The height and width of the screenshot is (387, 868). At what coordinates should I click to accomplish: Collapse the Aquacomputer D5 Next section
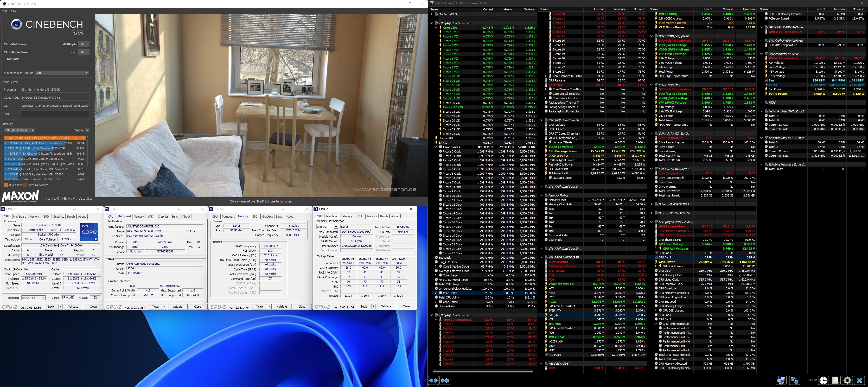762,54
